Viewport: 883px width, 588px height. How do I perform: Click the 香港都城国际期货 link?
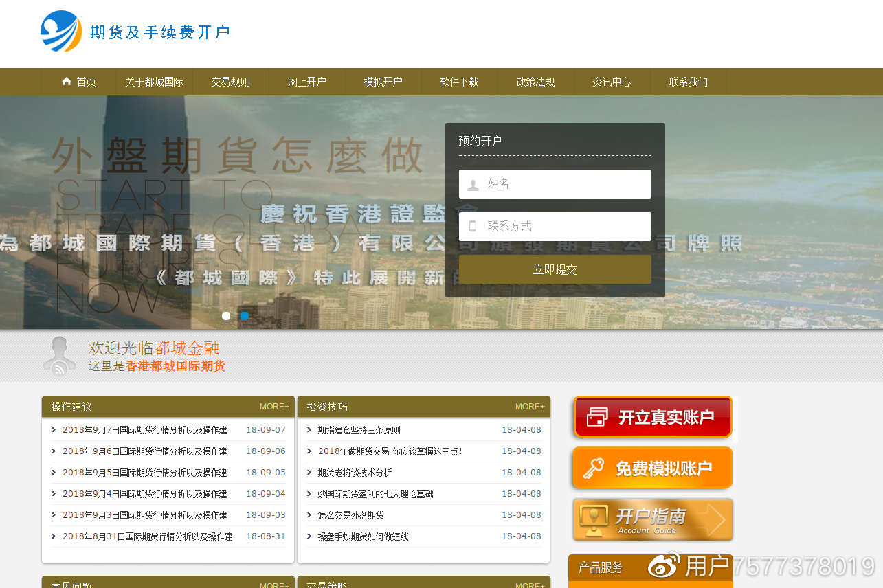pos(175,366)
